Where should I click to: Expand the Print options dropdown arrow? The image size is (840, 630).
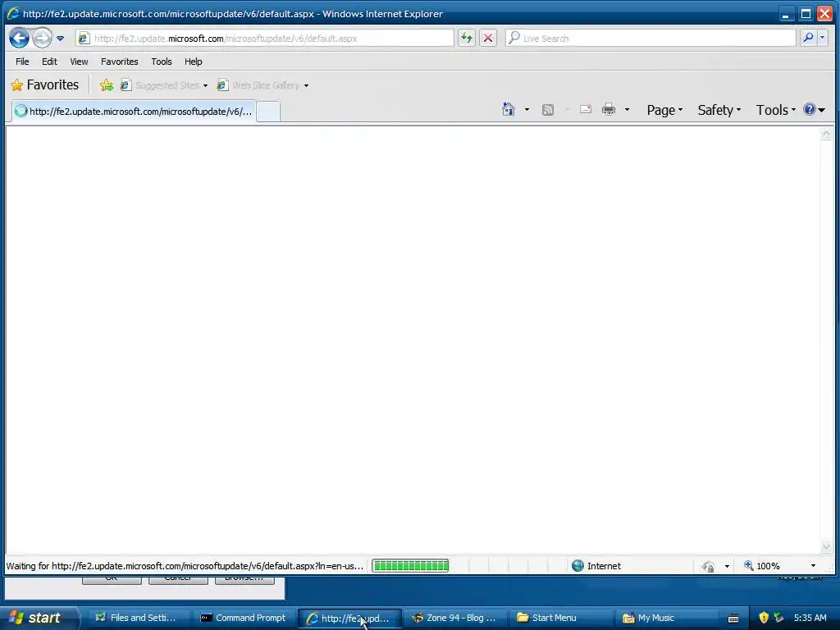pyautogui.click(x=627, y=110)
